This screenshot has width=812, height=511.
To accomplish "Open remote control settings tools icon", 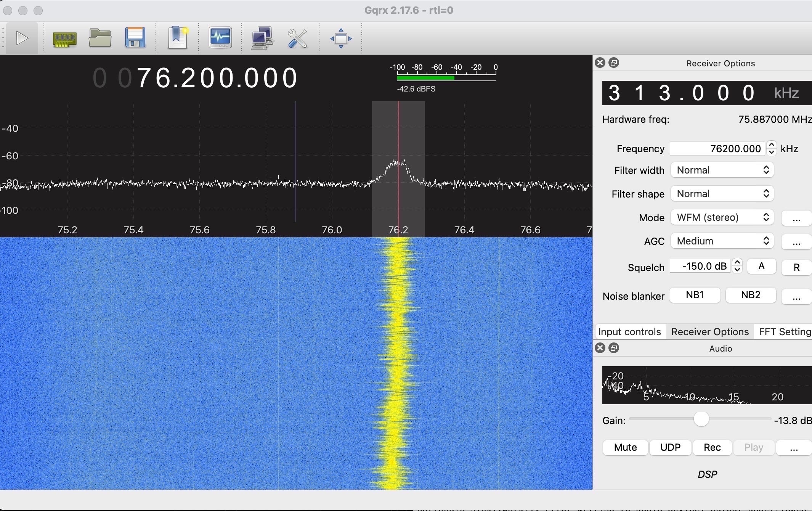I will tap(297, 38).
